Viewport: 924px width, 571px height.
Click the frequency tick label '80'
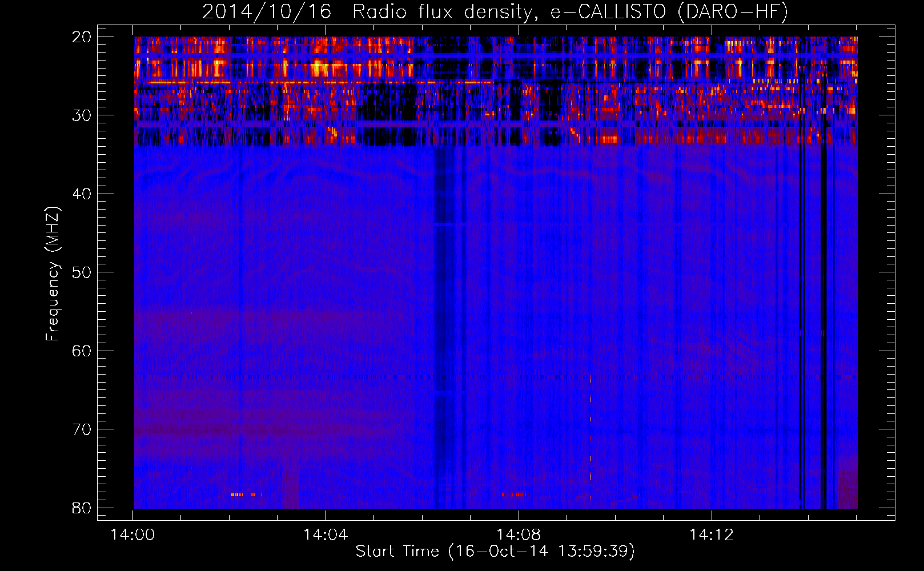click(82, 508)
